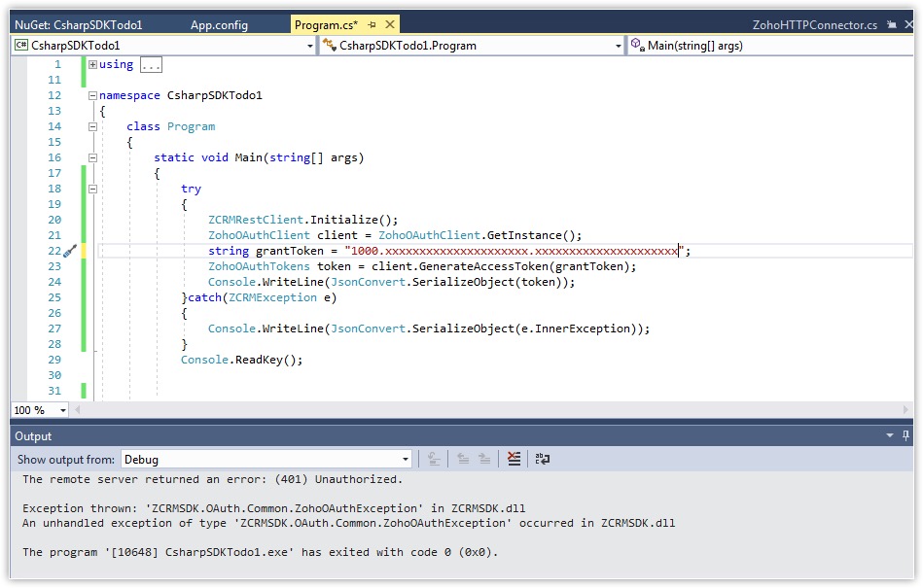923x588 pixels.
Task: Click ZCRMRestClient on line 20
Action: 256,220
